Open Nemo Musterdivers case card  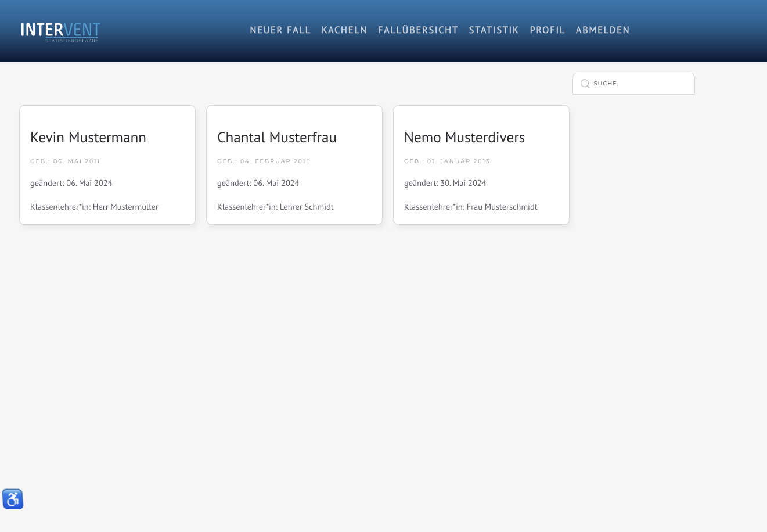pos(481,165)
